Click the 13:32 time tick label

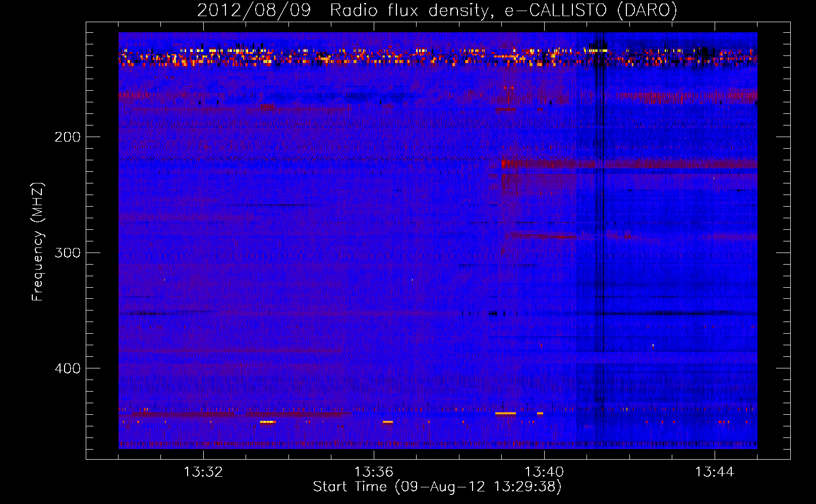tap(203, 472)
